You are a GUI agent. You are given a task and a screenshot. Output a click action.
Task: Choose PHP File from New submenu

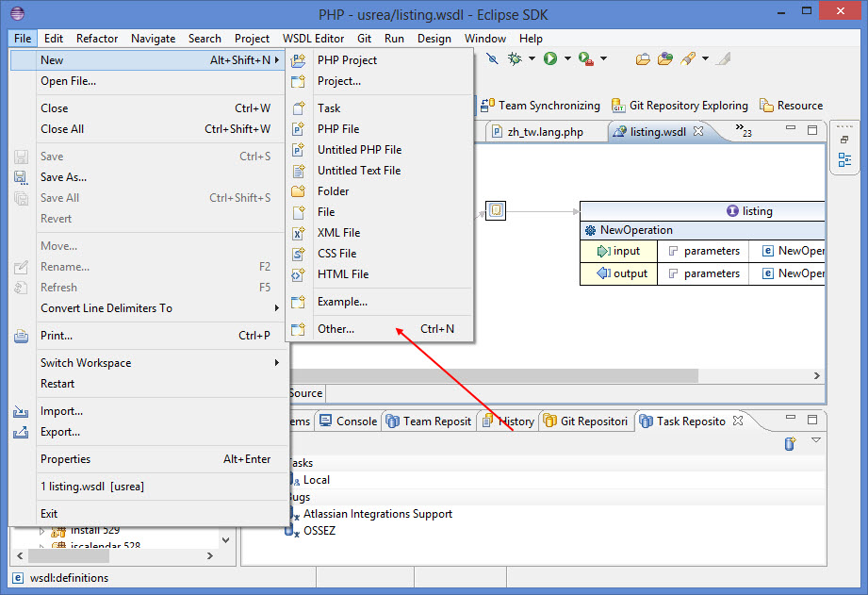(381, 129)
